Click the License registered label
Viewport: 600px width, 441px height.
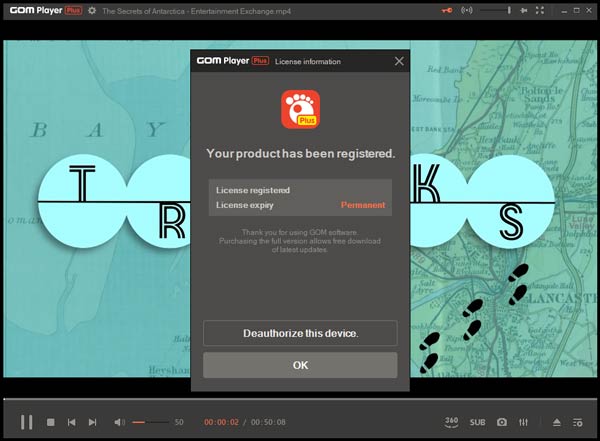point(253,190)
